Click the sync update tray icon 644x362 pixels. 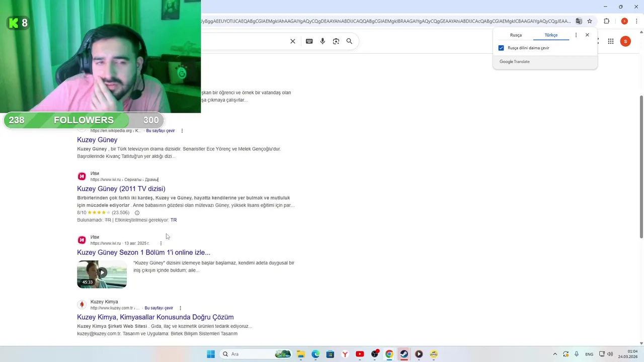(x=566, y=354)
